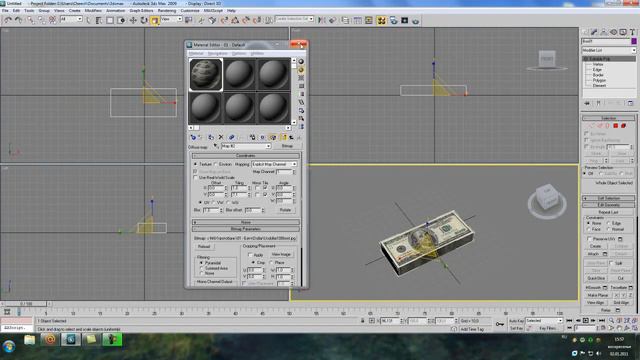Open Material Editor Options menu
Viewport: 640px width, 360px height.
[239, 53]
